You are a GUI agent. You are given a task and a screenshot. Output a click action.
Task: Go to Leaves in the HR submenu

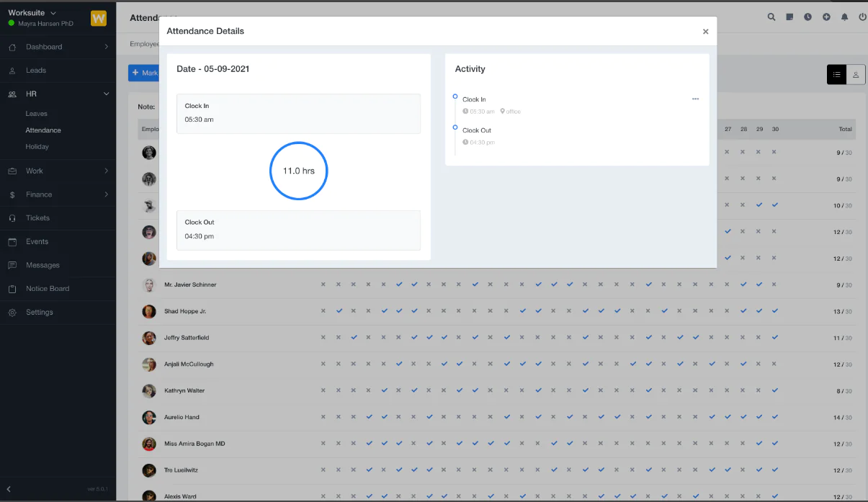point(37,114)
